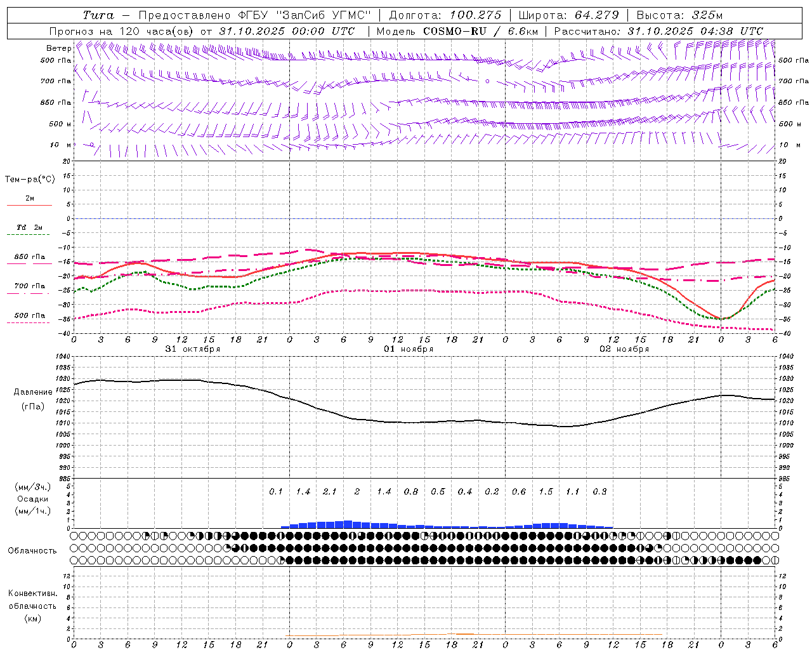The width and height of the screenshot is (812, 650).
Task: Select the "Тем-ра(°C)" temperature axis title
Action: pos(30,180)
